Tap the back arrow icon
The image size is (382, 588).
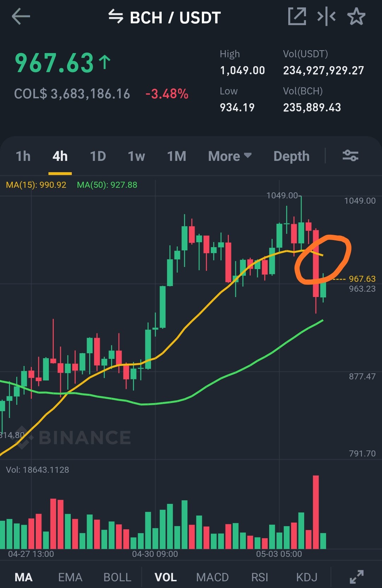tap(21, 17)
